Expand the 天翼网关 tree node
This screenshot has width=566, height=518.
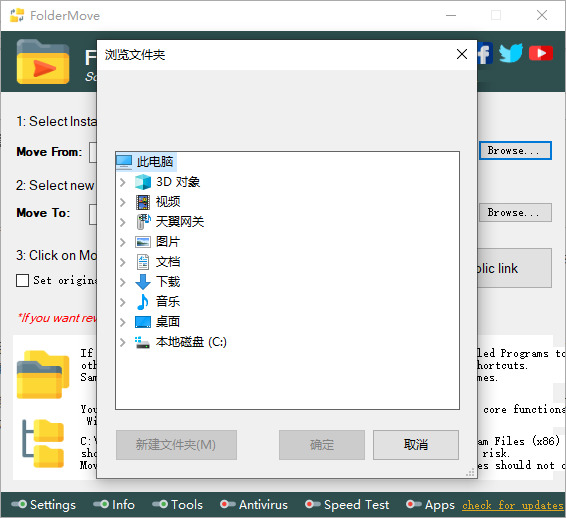tap(123, 222)
